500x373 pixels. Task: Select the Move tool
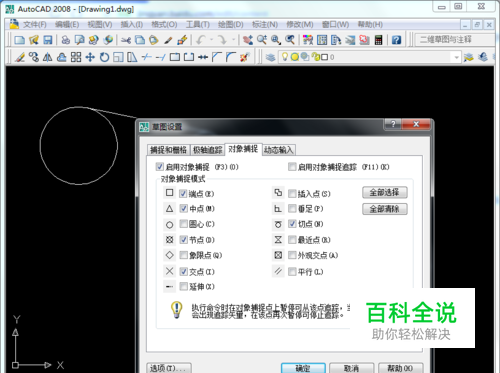click(90, 57)
